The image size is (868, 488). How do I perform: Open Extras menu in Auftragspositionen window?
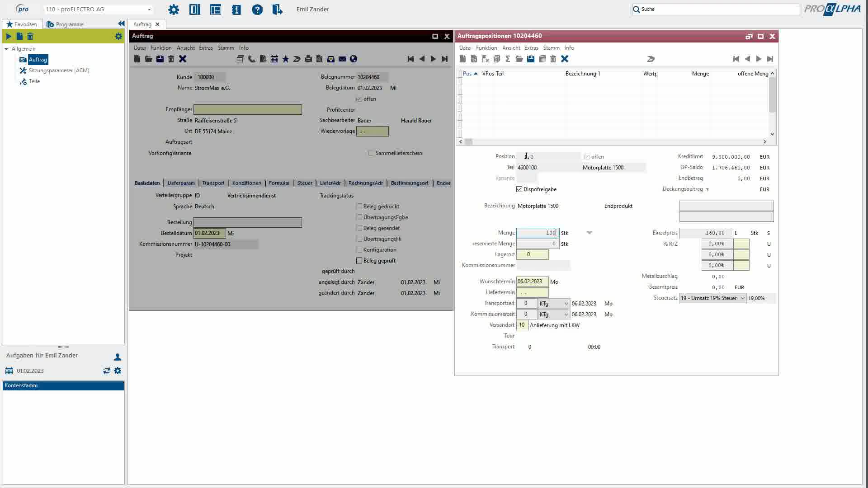531,48
